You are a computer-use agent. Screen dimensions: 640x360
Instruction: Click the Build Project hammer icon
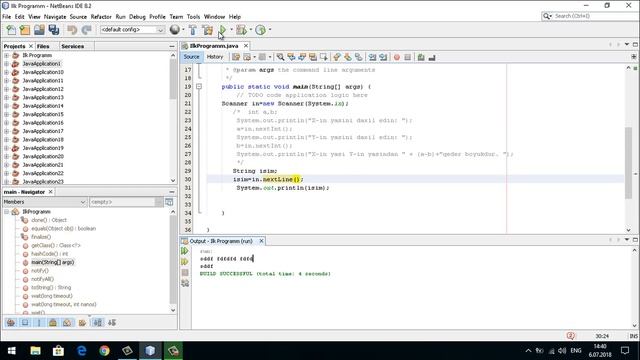[193, 30]
